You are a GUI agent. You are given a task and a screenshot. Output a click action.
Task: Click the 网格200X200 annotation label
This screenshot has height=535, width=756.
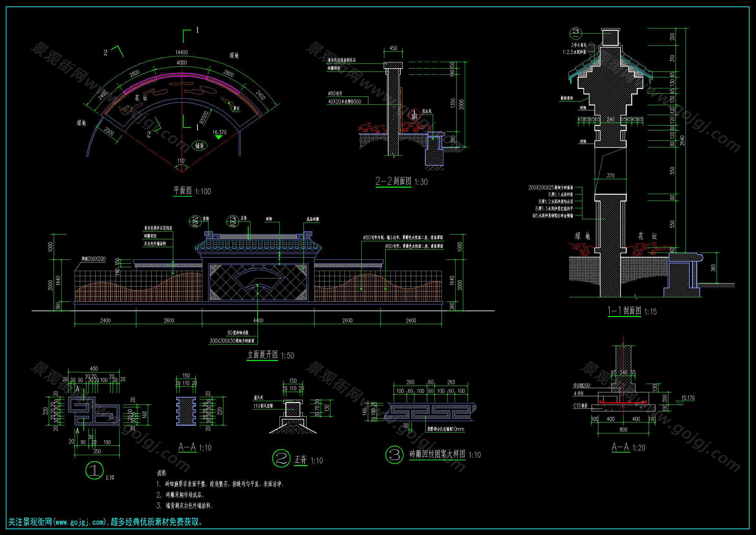tap(93, 259)
